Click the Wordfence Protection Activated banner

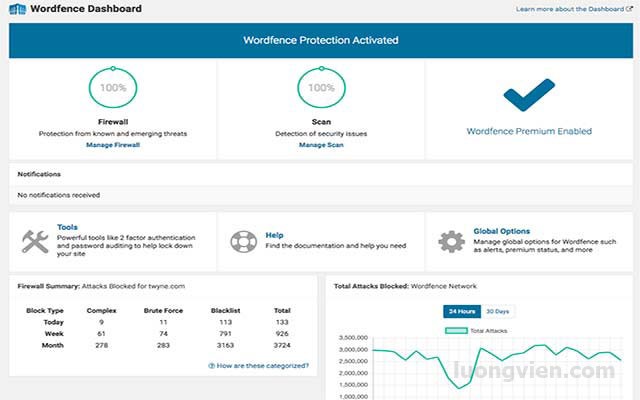pyautogui.click(x=321, y=40)
